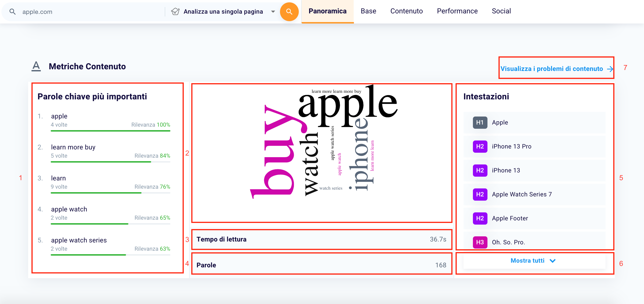Viewport: 644px width, 304px height.
Task: Click the H2 badge beside iPhone 13
Action: tap(480, 170)
